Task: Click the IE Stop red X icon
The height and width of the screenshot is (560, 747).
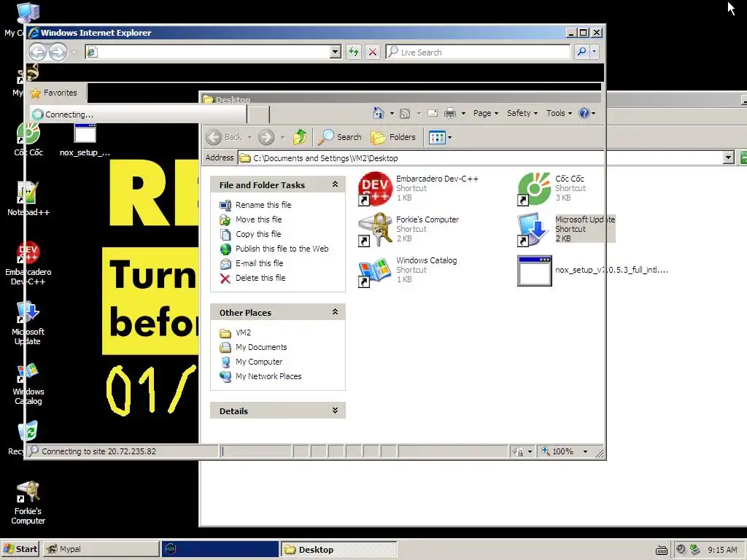Action: pyautogui.click(x=373, y=52)
